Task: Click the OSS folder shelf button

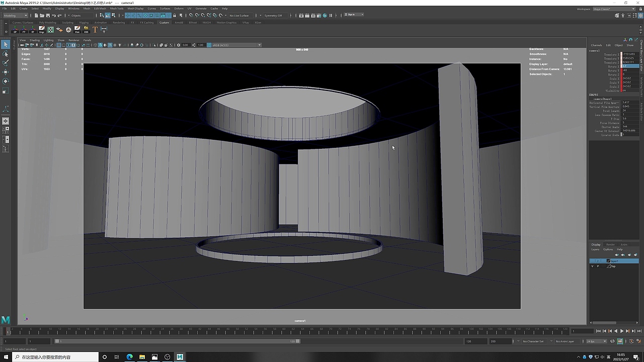Action: click(x=86, y=30)
